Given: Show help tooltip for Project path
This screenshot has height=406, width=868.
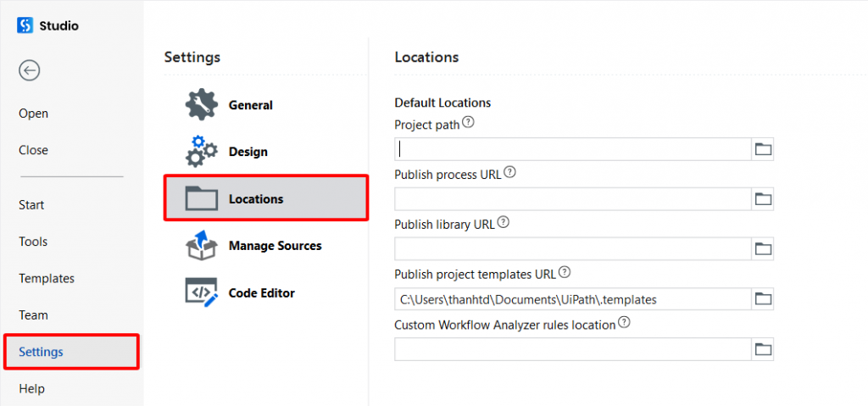Looking at the screenshot, I should click(x=468, y=122).
